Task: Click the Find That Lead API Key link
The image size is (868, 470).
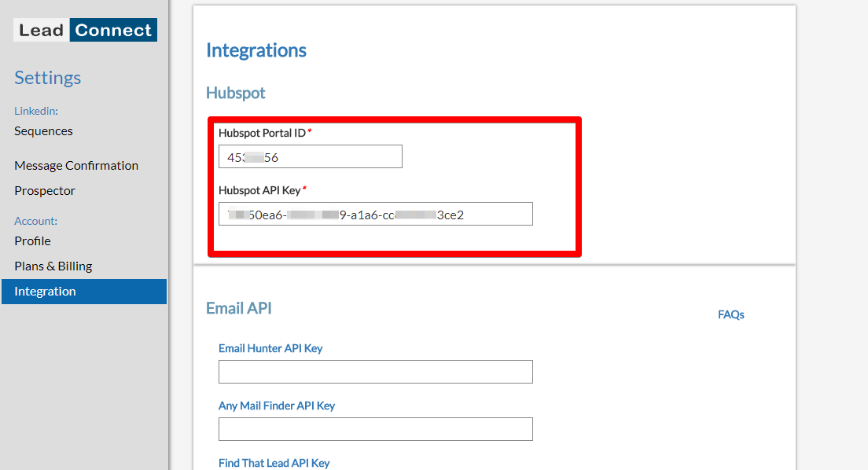Action: pos(274,463)
